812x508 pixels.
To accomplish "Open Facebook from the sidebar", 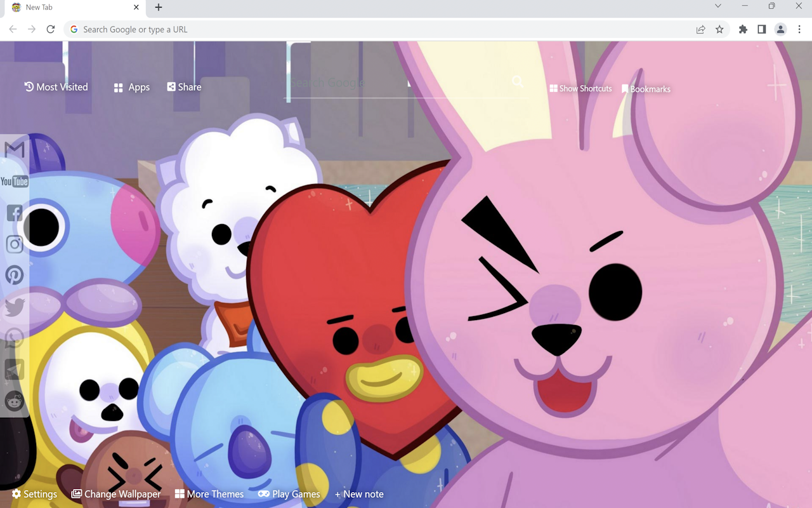I will pyautogui.click(x=14, y=212).
